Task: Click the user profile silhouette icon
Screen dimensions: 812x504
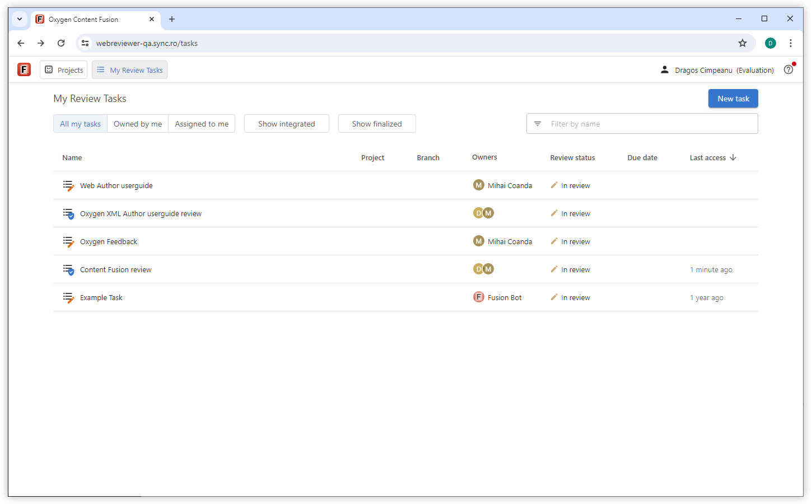Action: click(x=665, y=69)
